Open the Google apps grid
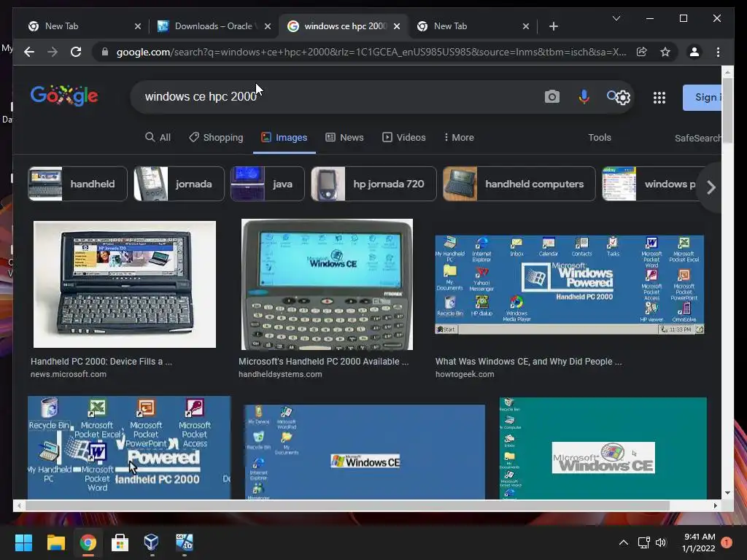The width and height of the screenshot is (747, 560). [659, 98]
